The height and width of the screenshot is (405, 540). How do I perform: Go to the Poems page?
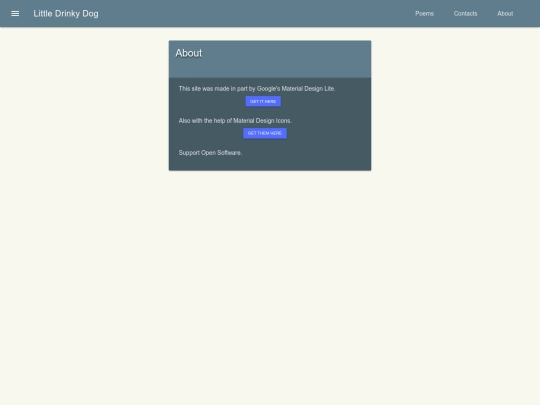coord(424,14)
